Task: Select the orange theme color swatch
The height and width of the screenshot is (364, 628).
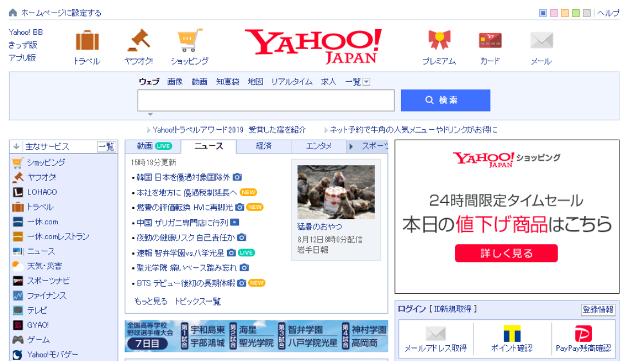Action: (565, 13)
